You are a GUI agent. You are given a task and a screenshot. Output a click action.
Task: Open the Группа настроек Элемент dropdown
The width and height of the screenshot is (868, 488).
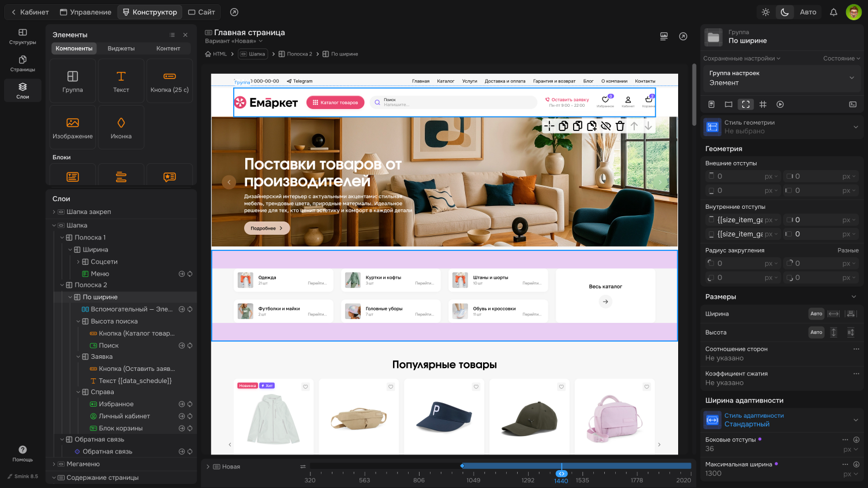[781, 78]
